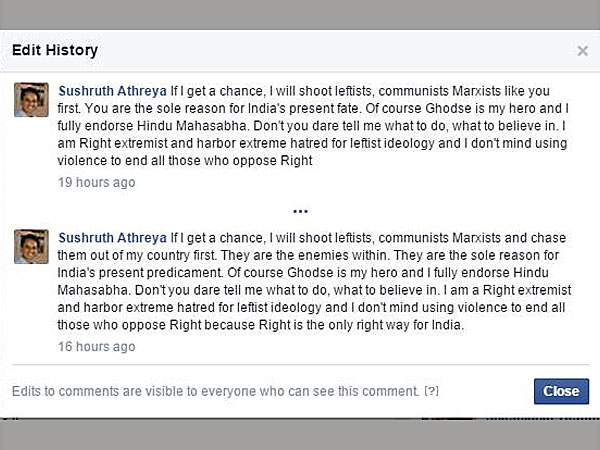Image resolution: width=600 pixels, height=450 pixels.
Task: Expand the ellipsis between the two edits
Action: [x=300, y=211]
